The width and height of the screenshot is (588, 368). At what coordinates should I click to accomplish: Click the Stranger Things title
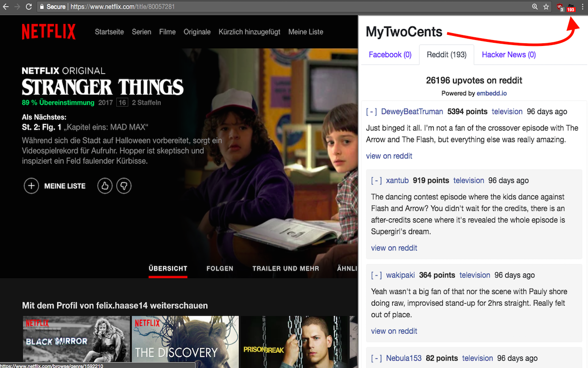point(102,87)
